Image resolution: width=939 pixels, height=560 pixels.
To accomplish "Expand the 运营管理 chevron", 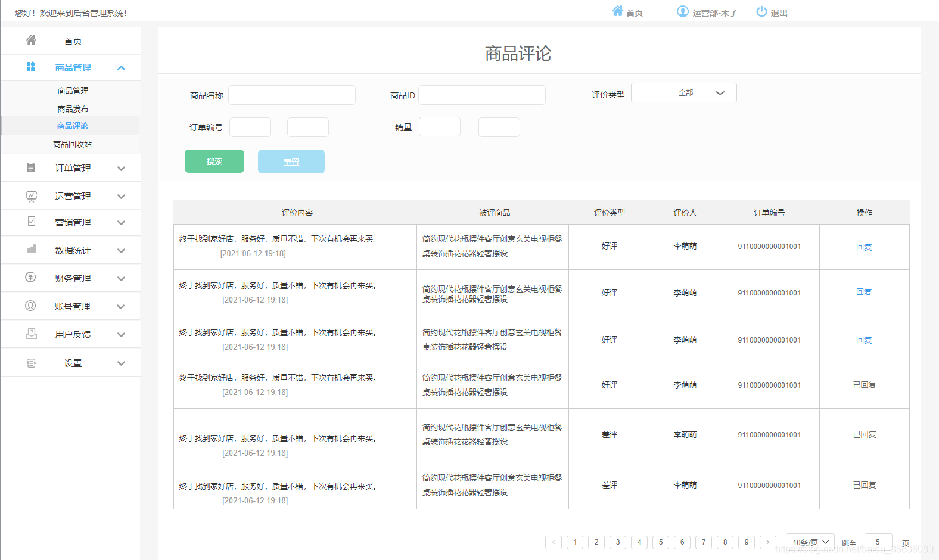I will 122,197.
